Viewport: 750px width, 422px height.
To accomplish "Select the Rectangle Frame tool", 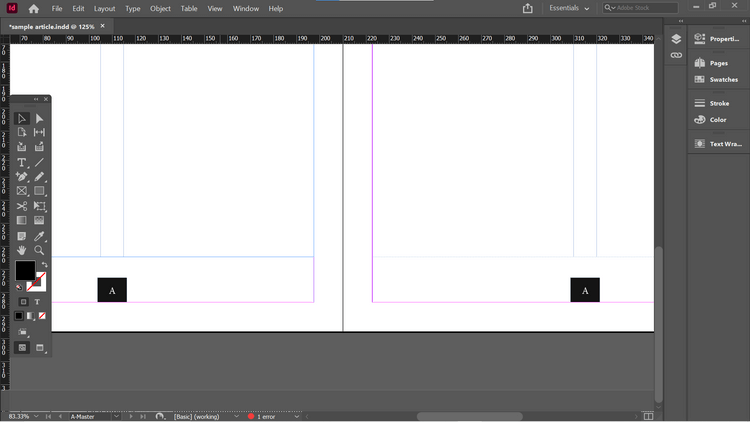I will coord(22,191).
